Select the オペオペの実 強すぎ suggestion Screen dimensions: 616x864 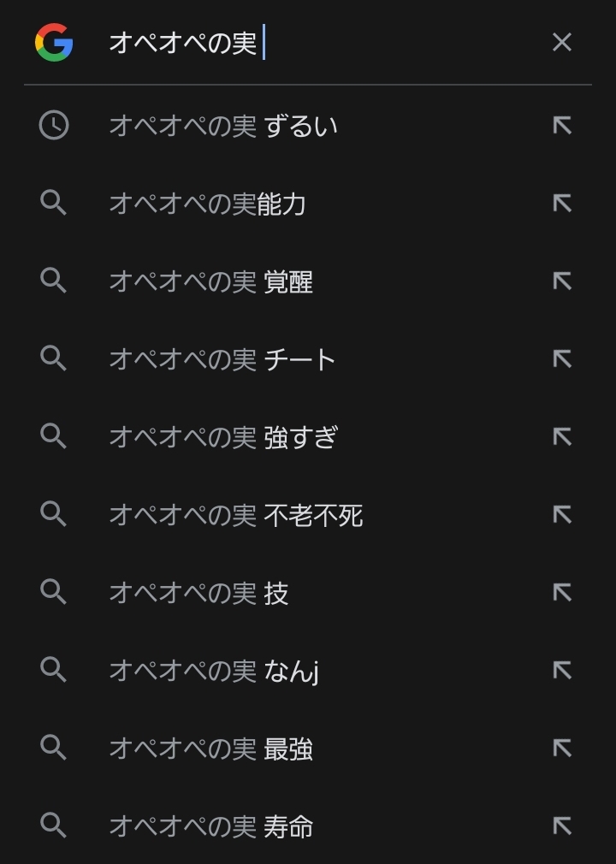point(223,437)
